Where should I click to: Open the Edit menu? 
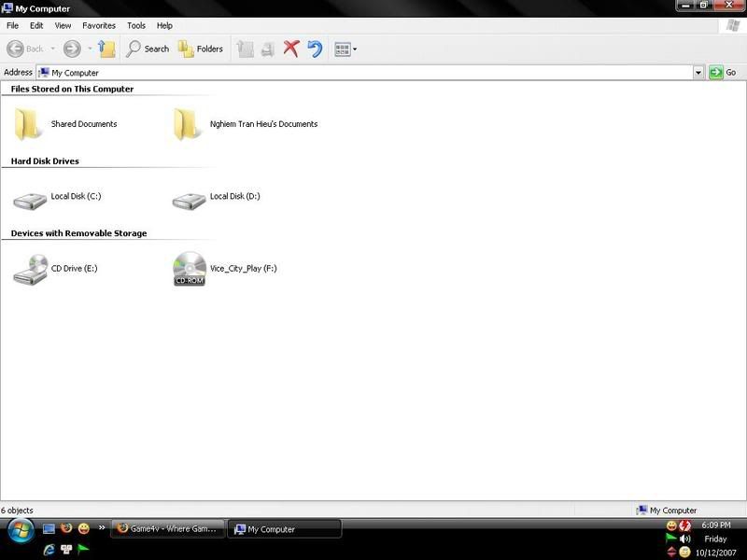pos(36,26)
